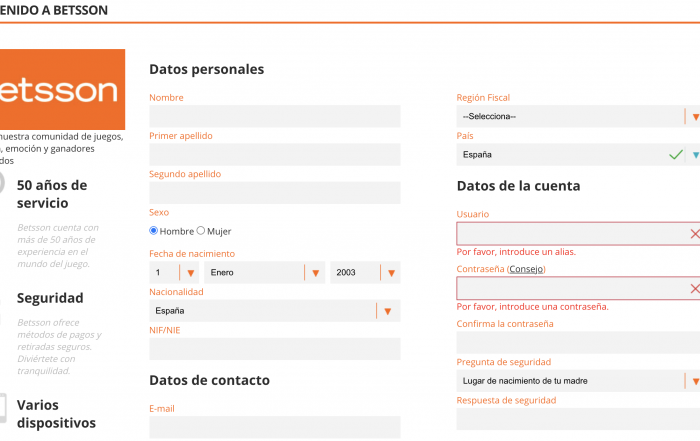This screenshot has height=441, width=700.
Task: Select the Mujer radio button
Action: pyautogui.click(x=201, y=230)
